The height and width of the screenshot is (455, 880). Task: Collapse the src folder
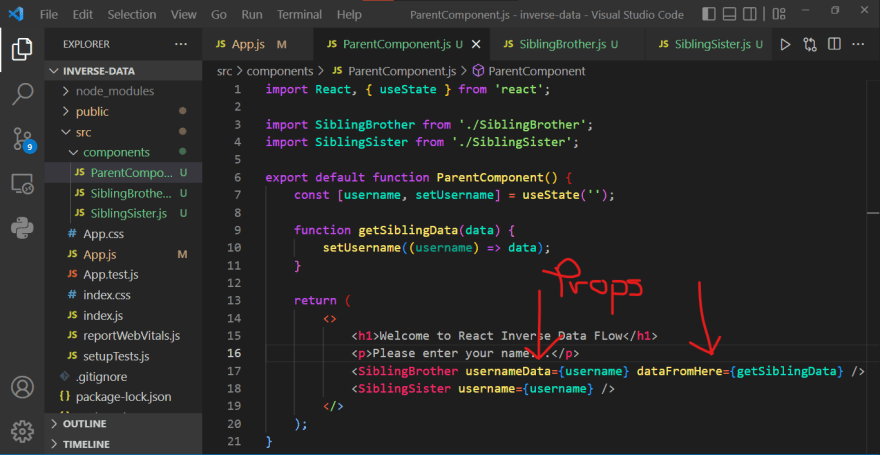pyautogui.click(x=123, y=132)
